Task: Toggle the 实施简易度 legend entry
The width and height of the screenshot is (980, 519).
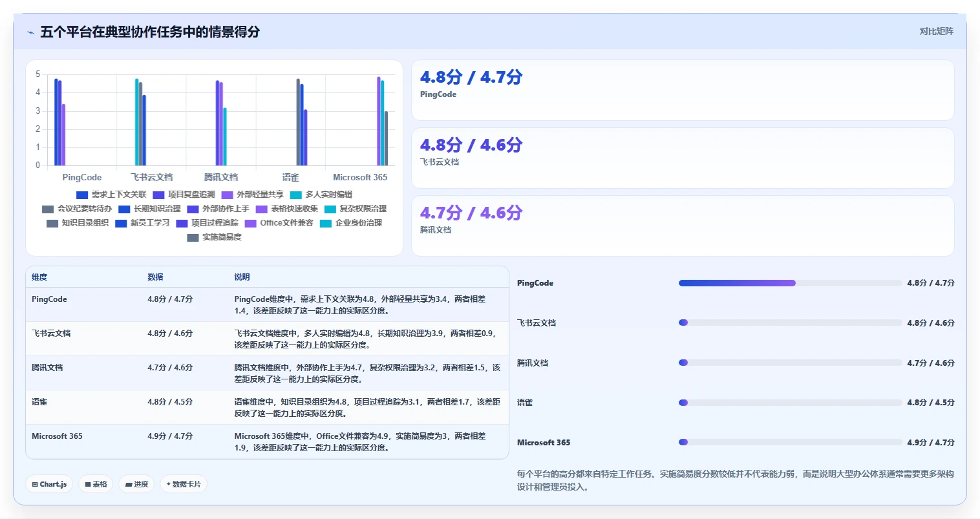Action: click(x=214, y=237)
